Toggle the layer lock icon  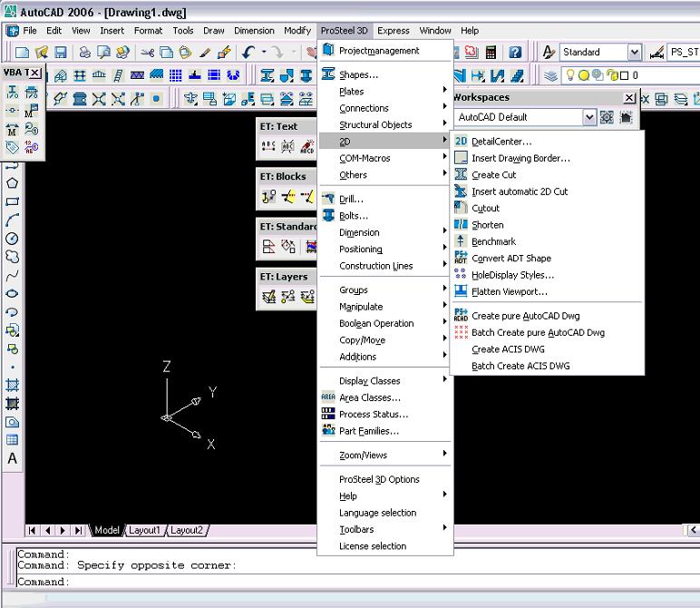coord(613,75)
